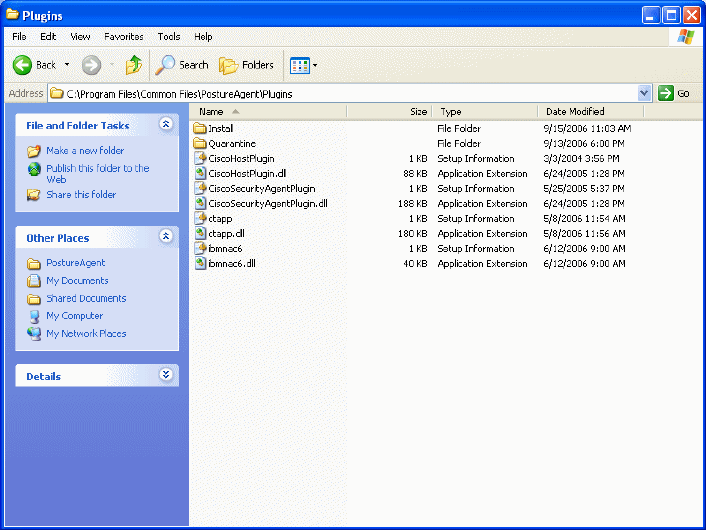706x530 pixels.
Task: Select the ctapp.dll file icon
Action: [200, 234]
